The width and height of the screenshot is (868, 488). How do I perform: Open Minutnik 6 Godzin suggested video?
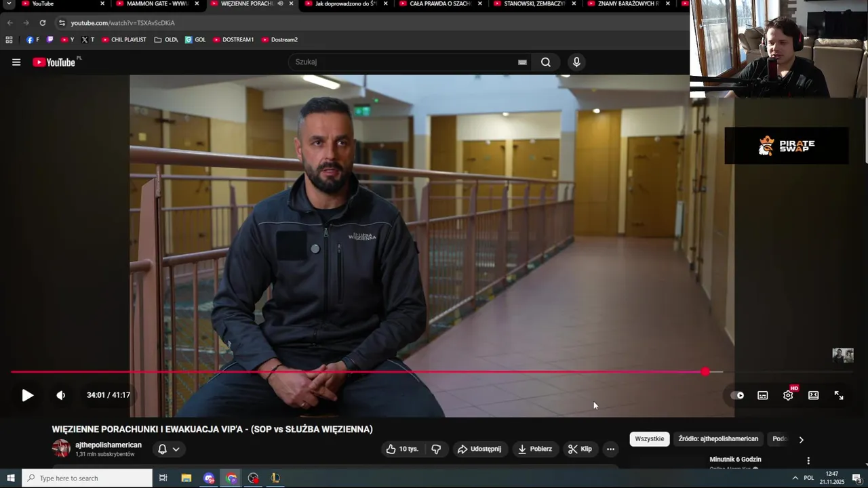(735, 460)
